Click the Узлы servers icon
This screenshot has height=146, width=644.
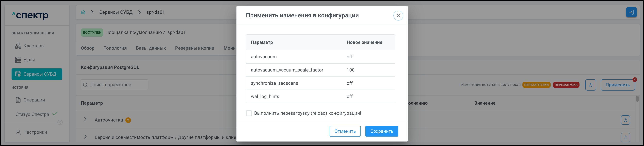point(18,60)
